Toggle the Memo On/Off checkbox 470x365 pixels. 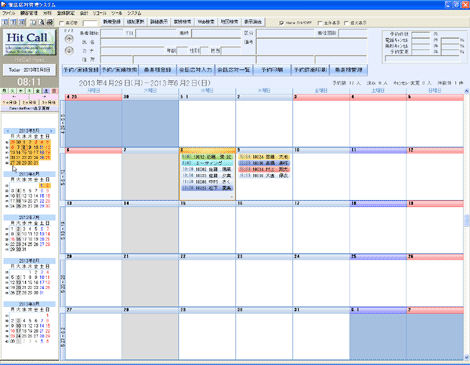(282, 23)
